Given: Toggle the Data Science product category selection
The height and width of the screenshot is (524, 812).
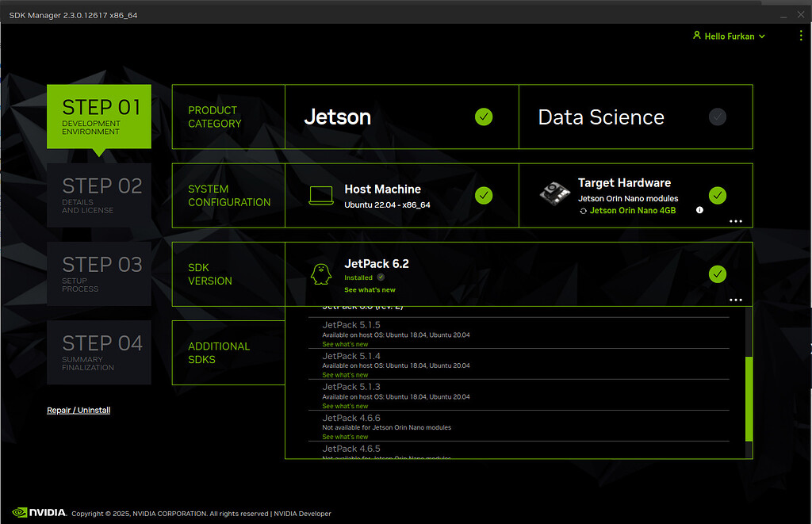Looking at the screenshot, I should coord(717,117).
